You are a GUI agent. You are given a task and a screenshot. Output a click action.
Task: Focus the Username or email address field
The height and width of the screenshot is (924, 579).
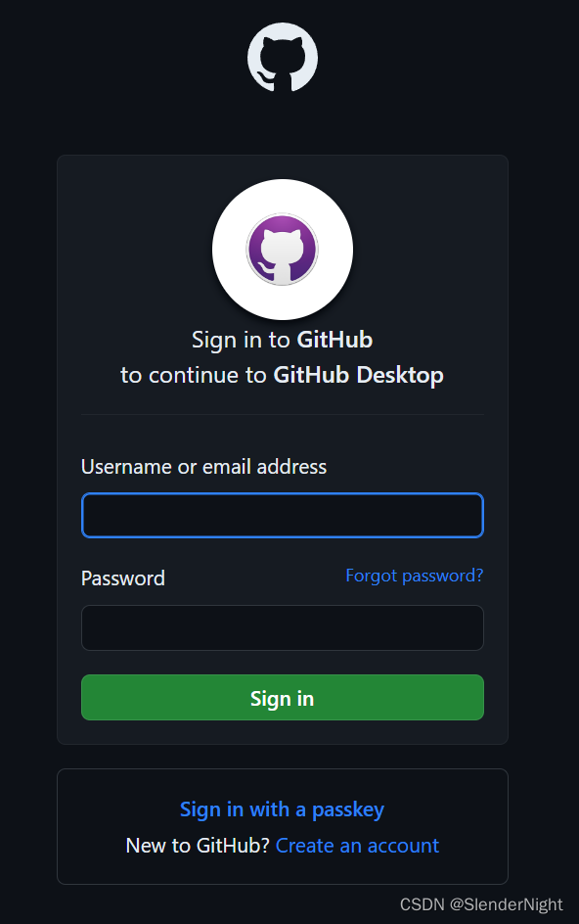pos(282,515)
